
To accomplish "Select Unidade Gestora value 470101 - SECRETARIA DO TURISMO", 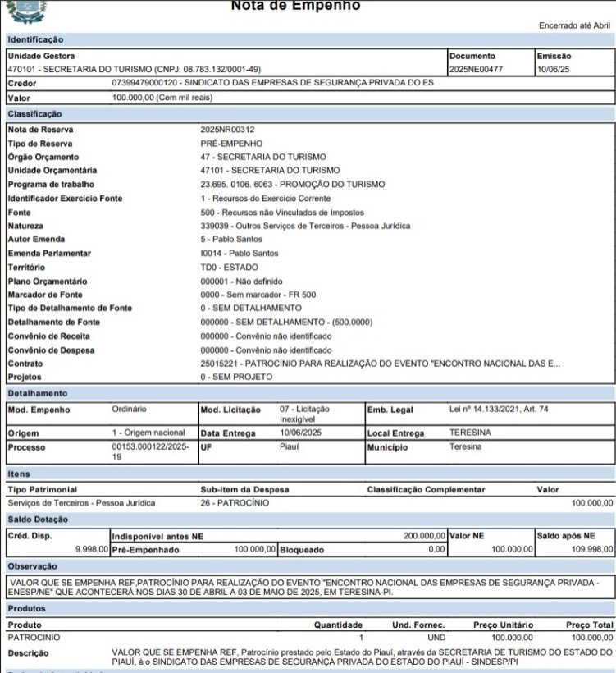I will (135, 69).
